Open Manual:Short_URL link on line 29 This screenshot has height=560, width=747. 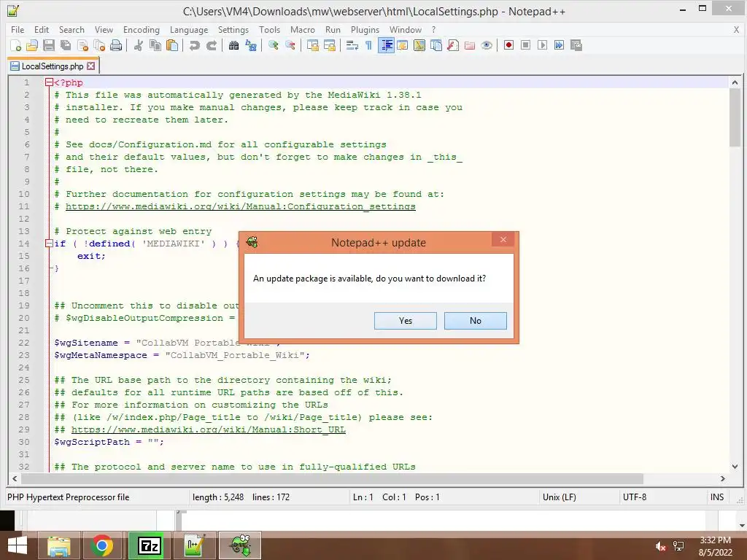(209, 429)
